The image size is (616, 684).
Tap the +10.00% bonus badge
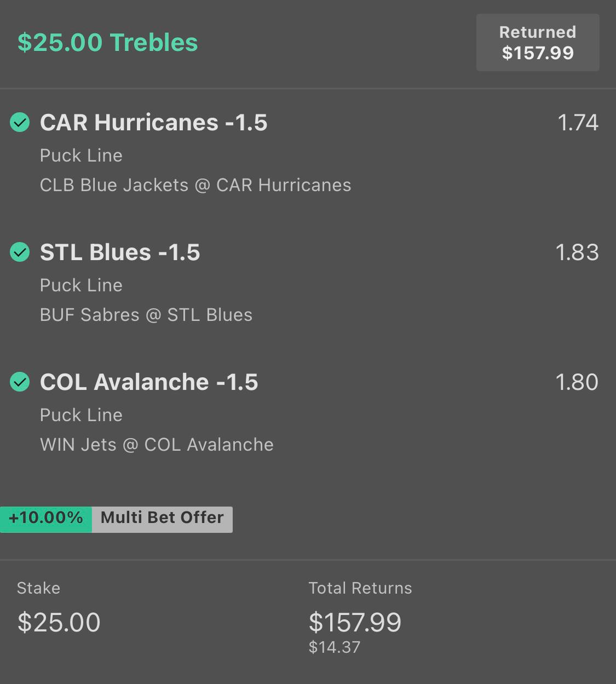point(46,519)
